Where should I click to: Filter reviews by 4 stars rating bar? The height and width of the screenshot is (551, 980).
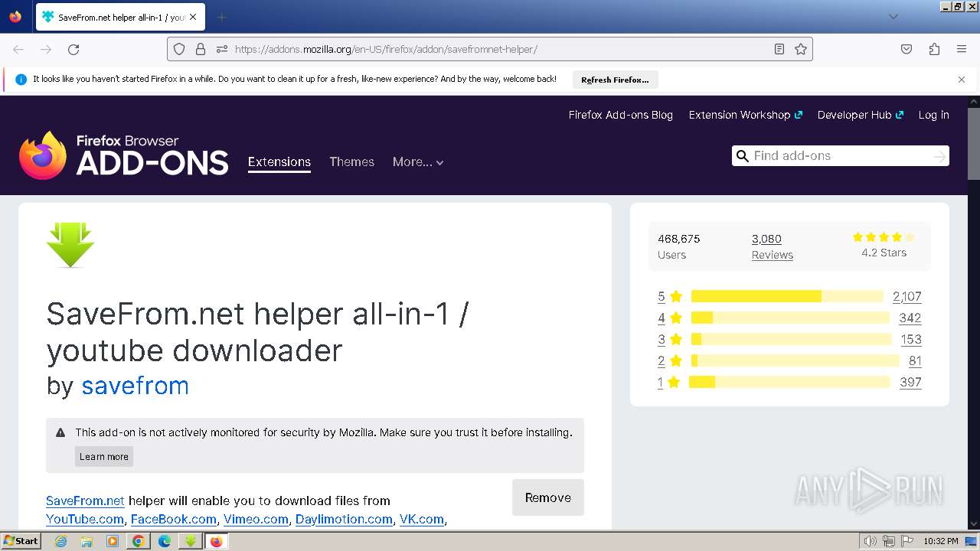[790, 318]
